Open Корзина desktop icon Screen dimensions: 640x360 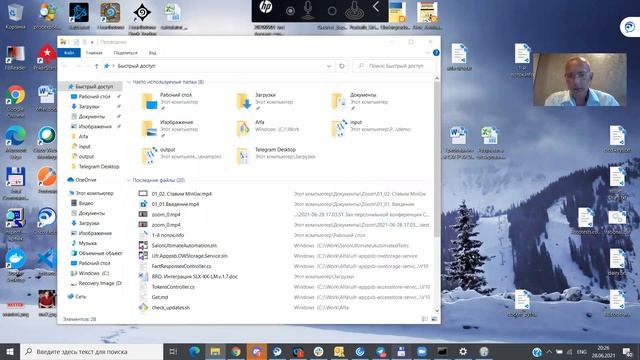15,17
